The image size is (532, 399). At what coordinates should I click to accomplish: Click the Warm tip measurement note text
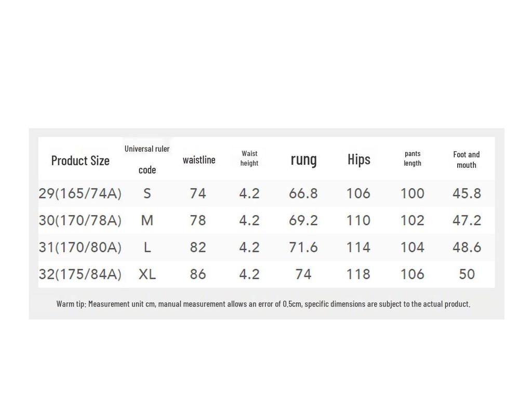(263, 304)
